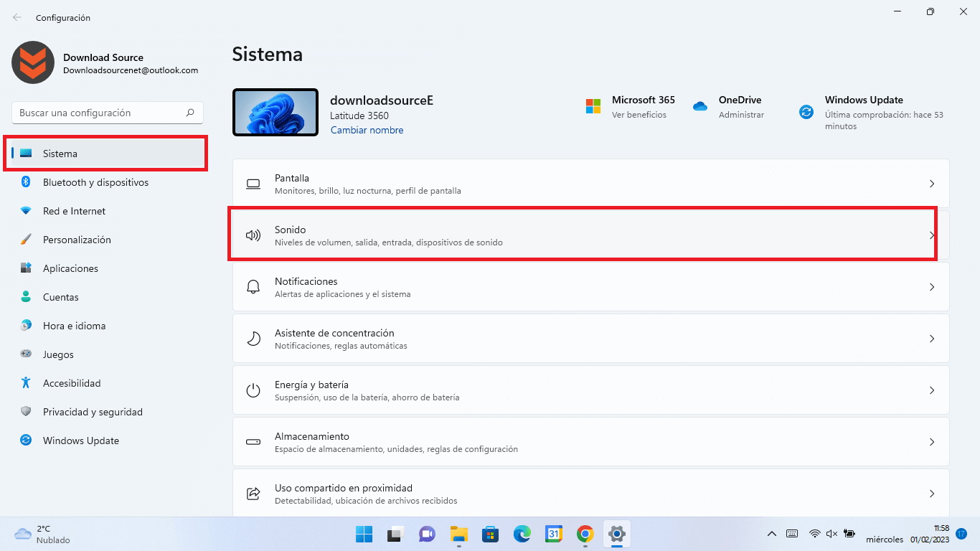Screen dimensions: 980x551
Task: Click the Task View icon on taskbar
Action: (x=395, y=534)
